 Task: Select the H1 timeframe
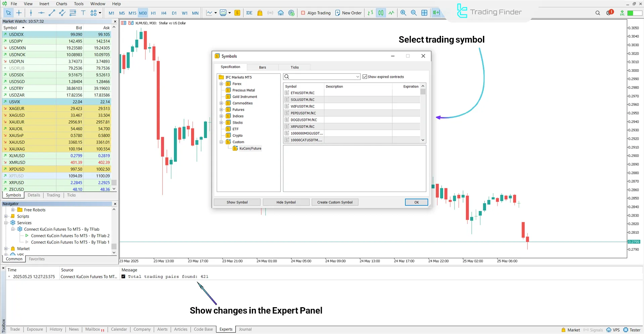(153, 13)
